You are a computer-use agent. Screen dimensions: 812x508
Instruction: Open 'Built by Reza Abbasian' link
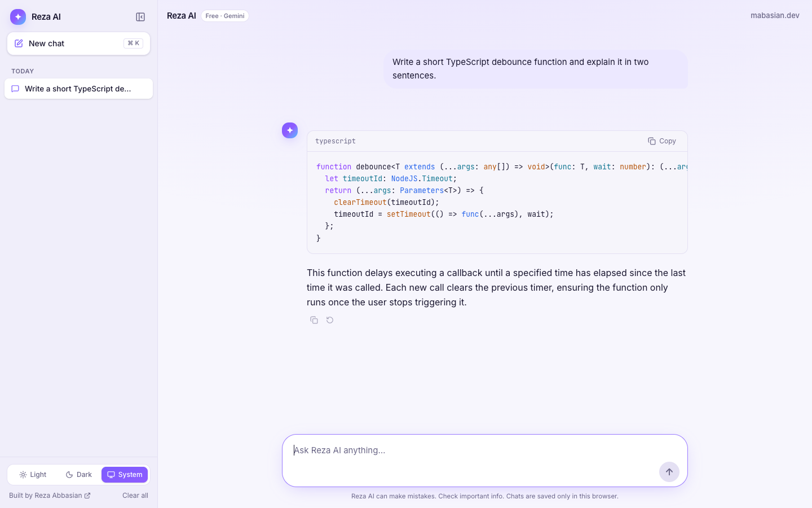(x=50, y=496)
